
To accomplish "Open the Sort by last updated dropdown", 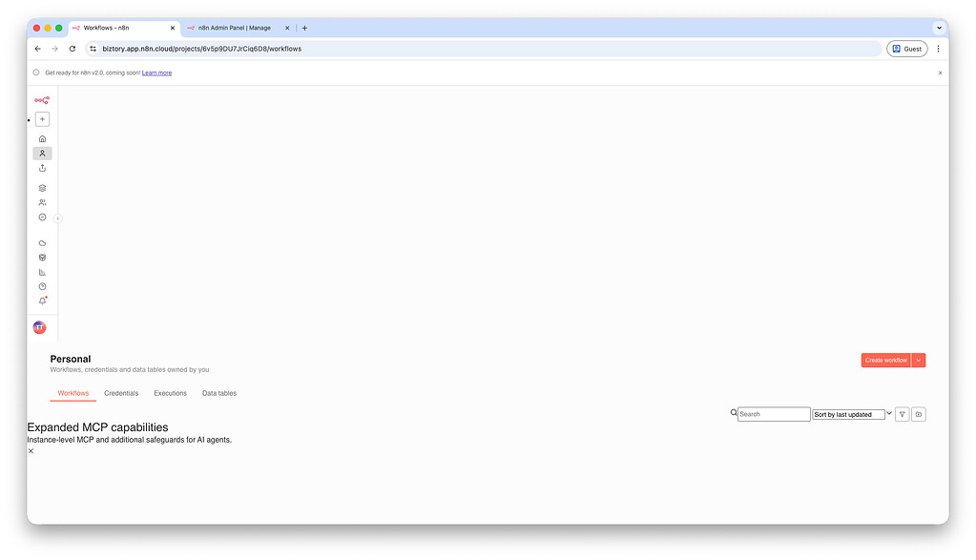I will coord(849,413).
